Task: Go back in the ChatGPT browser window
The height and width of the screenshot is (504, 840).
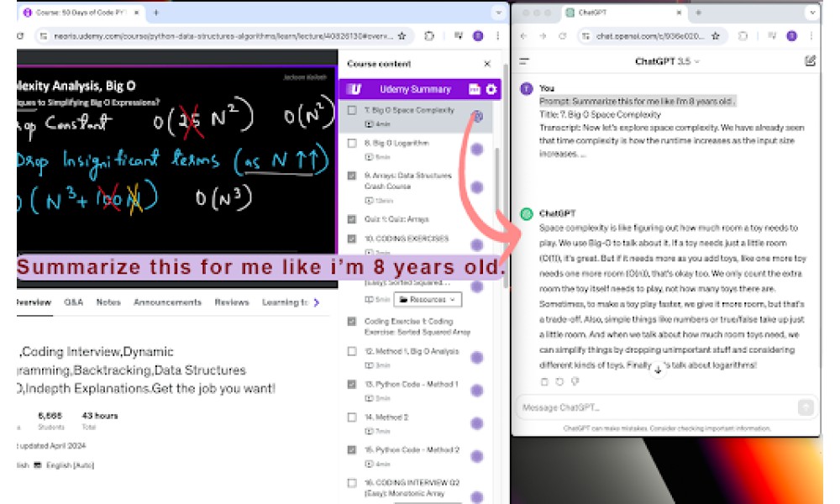Action: click(523, 36)
